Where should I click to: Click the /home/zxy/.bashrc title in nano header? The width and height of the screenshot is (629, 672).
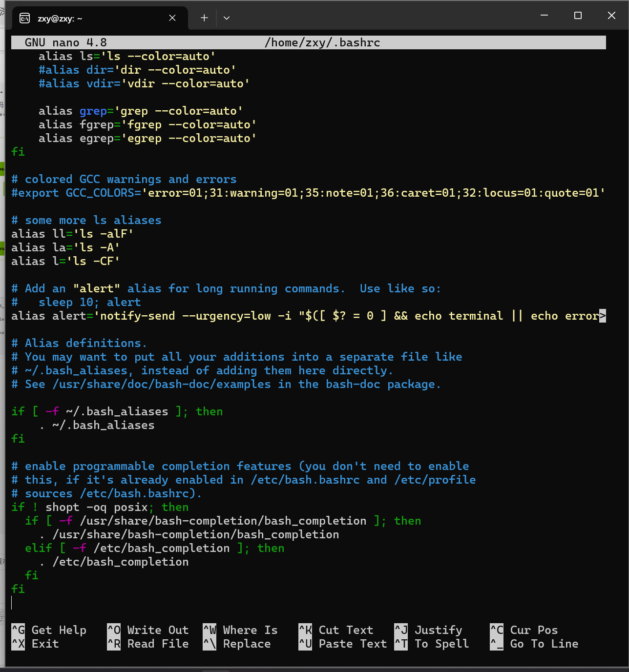(x=321, y=42)
